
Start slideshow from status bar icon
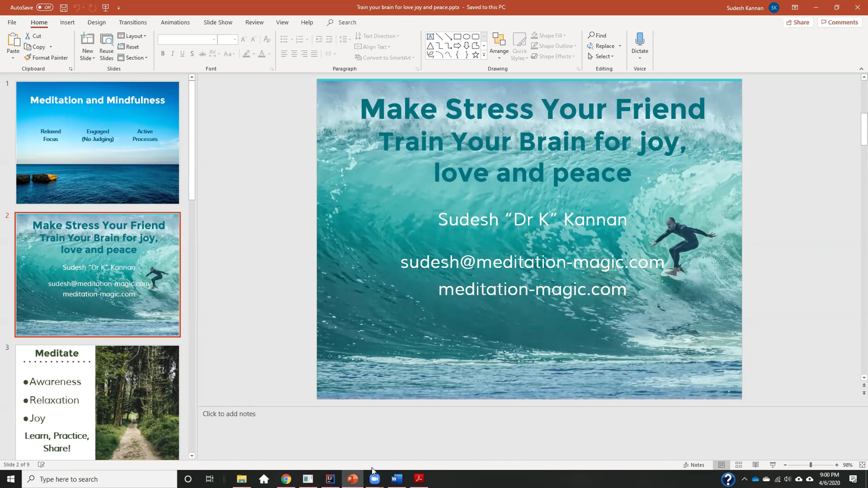(773, 465)
